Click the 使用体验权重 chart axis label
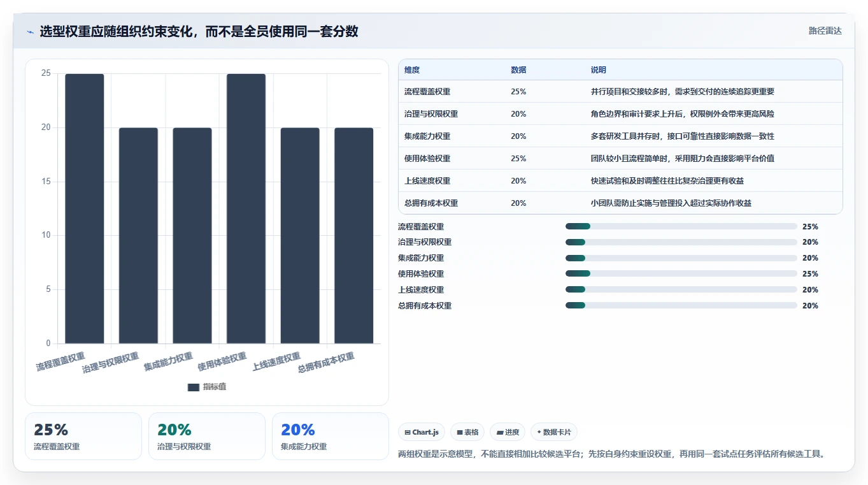The height and width of the screenshot is (485, 868). coord(222,361)
